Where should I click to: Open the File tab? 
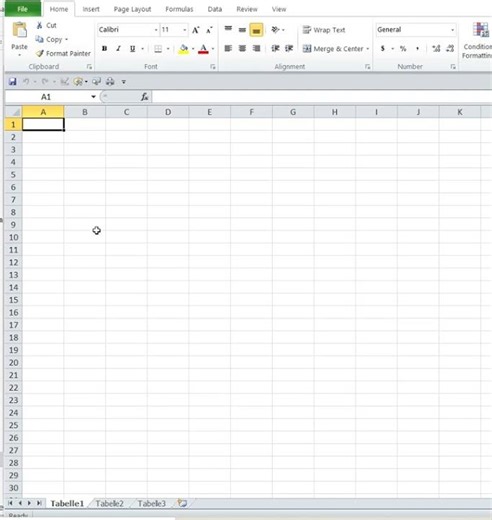point(22,9)
